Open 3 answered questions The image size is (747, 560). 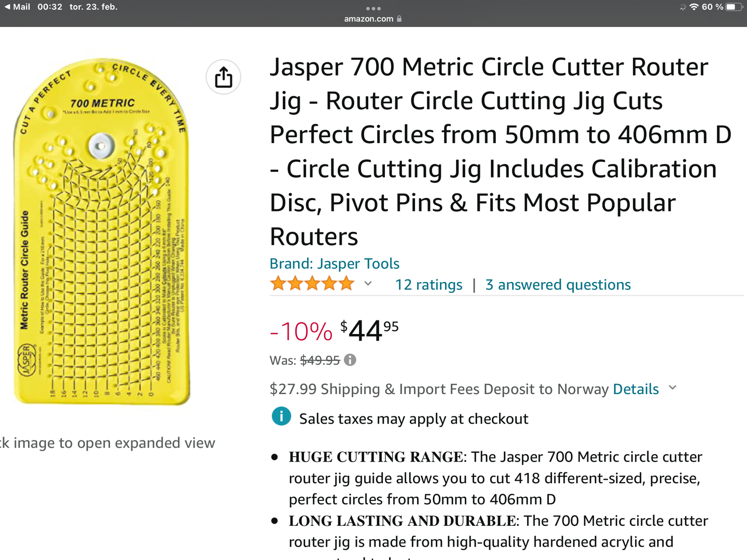point(558,285)
